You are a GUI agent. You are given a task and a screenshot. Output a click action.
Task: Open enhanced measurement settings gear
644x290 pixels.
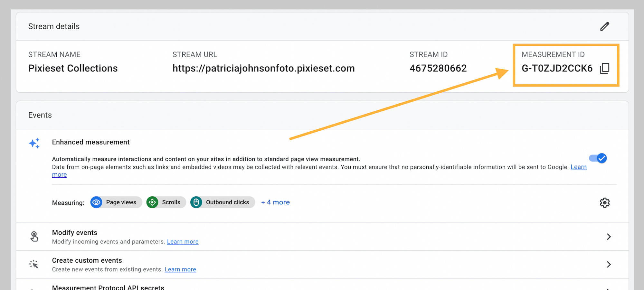tap(604, 202)
